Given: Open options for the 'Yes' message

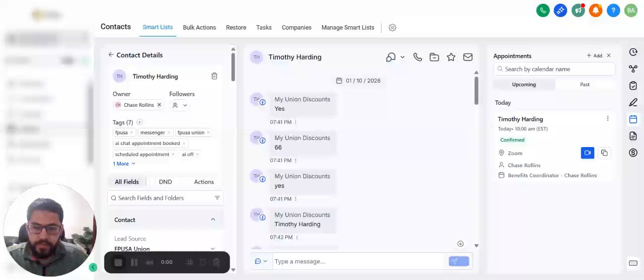Looking at the screenshot, I should (295, 122).
